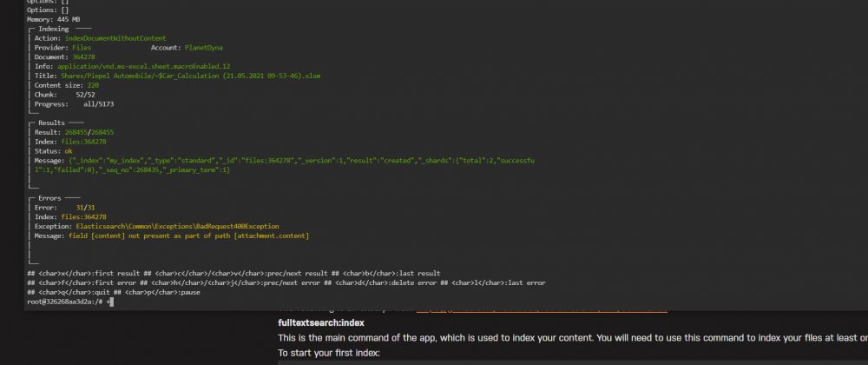Select the Error count '31/31'

pos(85,208)
